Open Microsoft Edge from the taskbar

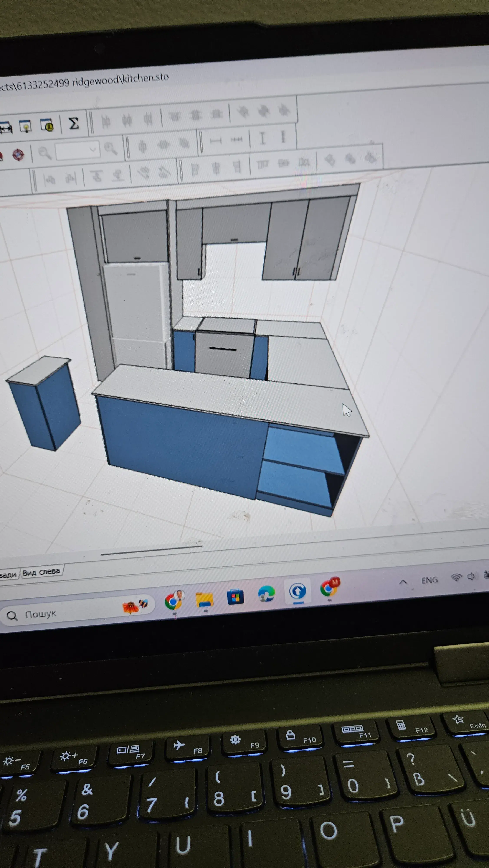click(x=266, y=594)
